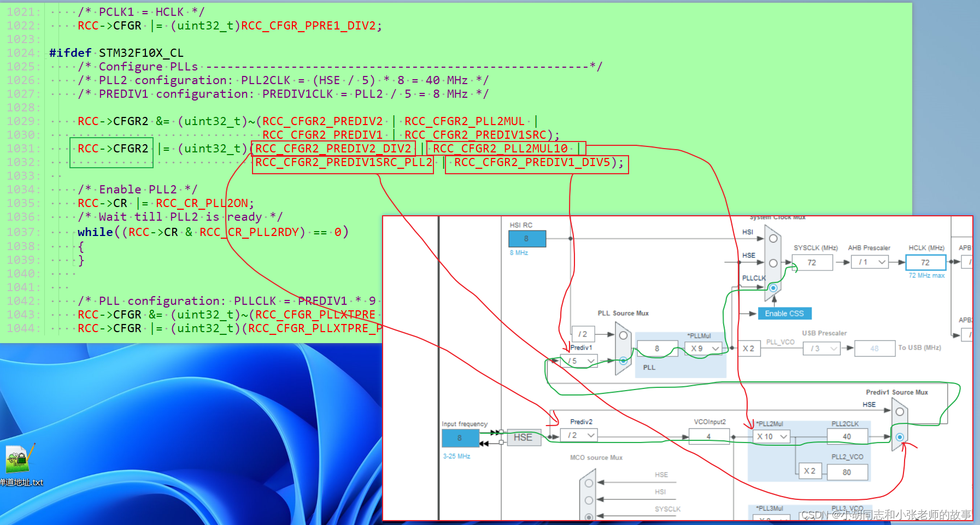Screen dimensions: 980x525
Task: Click the VCOInput2 block showing 4
Action: tap(708, 436)
